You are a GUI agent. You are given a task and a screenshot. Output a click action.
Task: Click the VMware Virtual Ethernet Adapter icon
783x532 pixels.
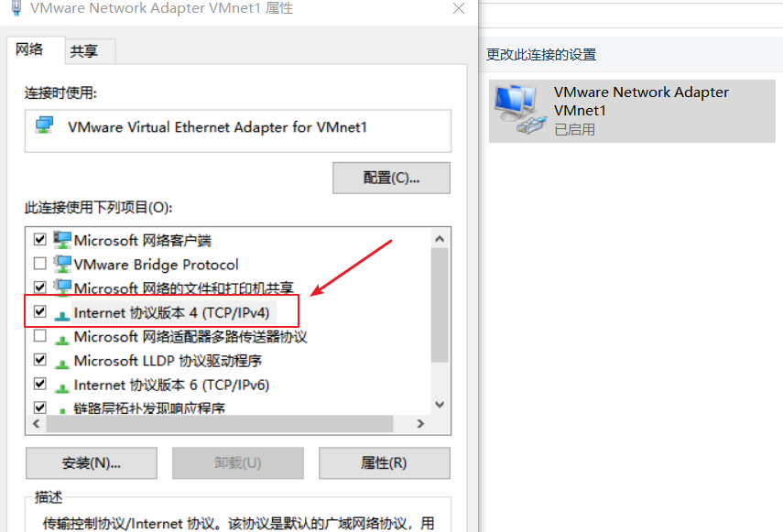coord(44,125)
